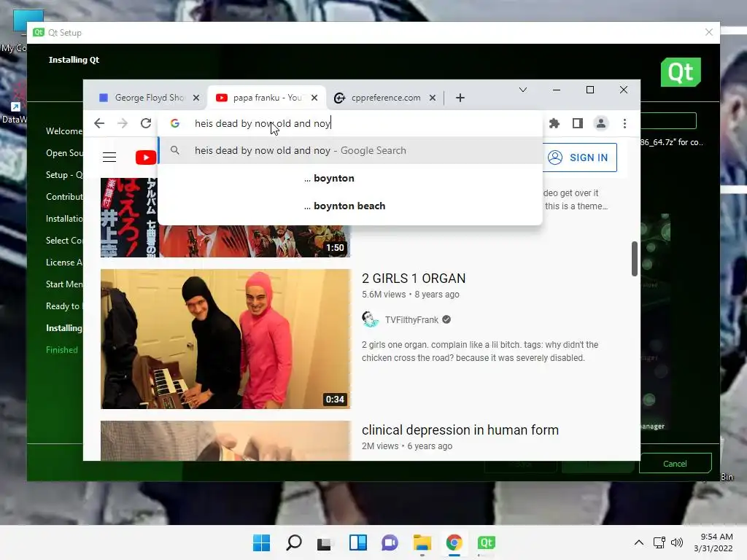
Task: Switch to the George Floyd tab
Action: (x=147, y=98)
